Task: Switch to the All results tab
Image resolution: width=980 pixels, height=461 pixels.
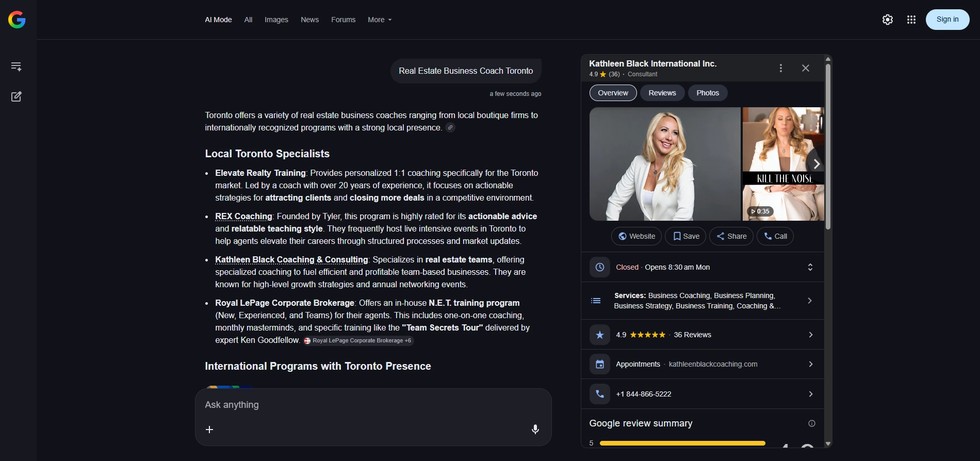Action: coord(248,20)
